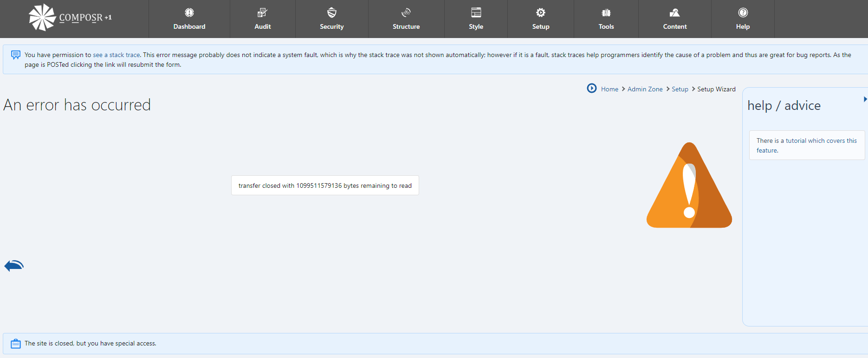
Task: Go to Admin Zone breadcrumb
Action: (645, 89)
